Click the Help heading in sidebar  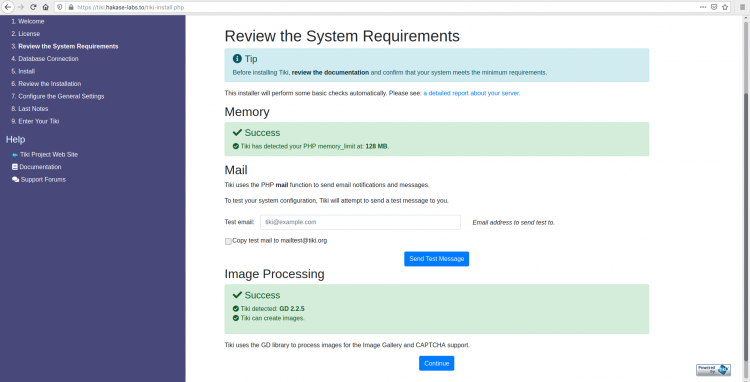[x=15, y=140]
